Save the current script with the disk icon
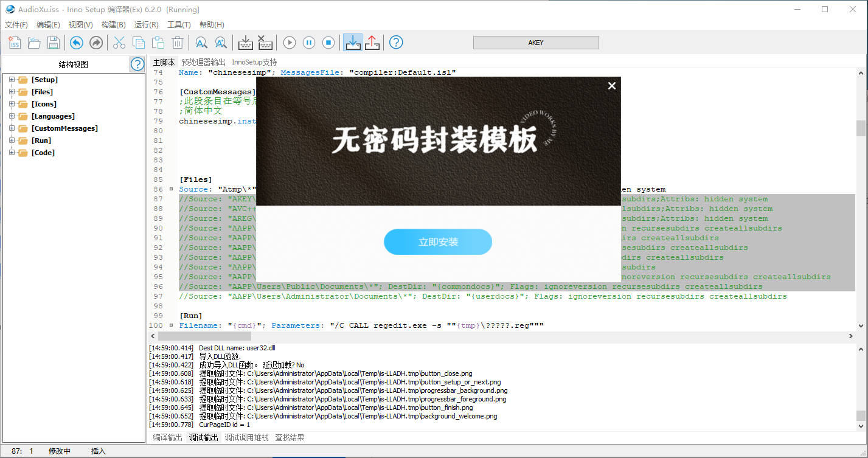Image resolution: width=868 pixels, height=458 pixels. (x=53, y=43)
